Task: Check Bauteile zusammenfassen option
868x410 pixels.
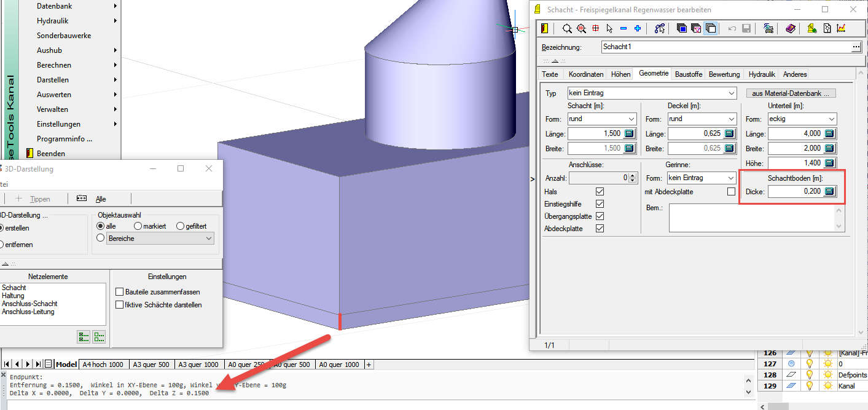Action: 120,292
